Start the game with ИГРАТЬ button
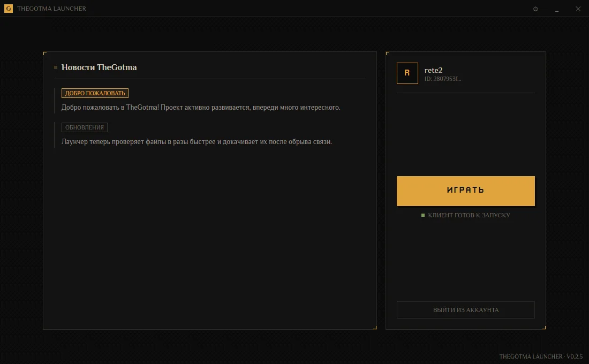The image size is (589, 364). [x=465, y=191]
